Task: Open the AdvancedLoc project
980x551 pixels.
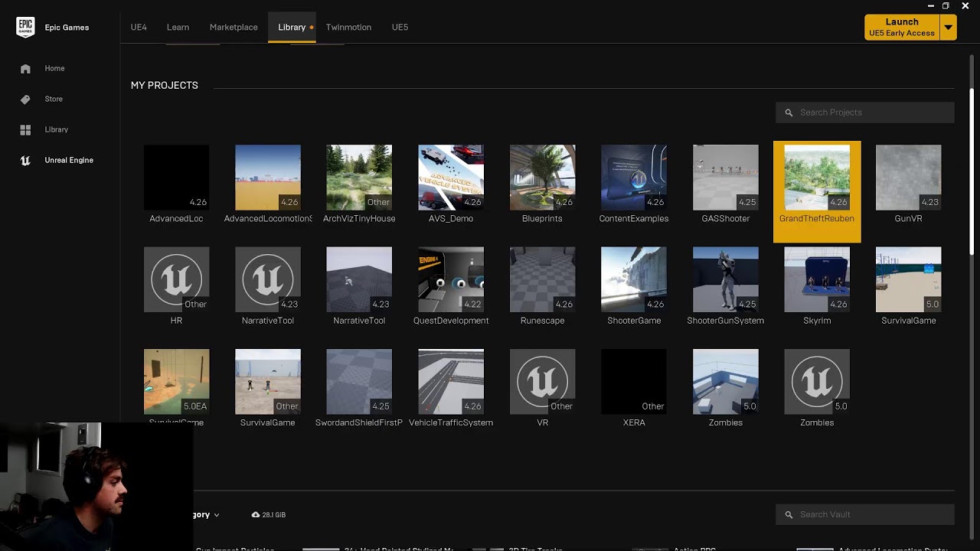Action: coord(176,178)
